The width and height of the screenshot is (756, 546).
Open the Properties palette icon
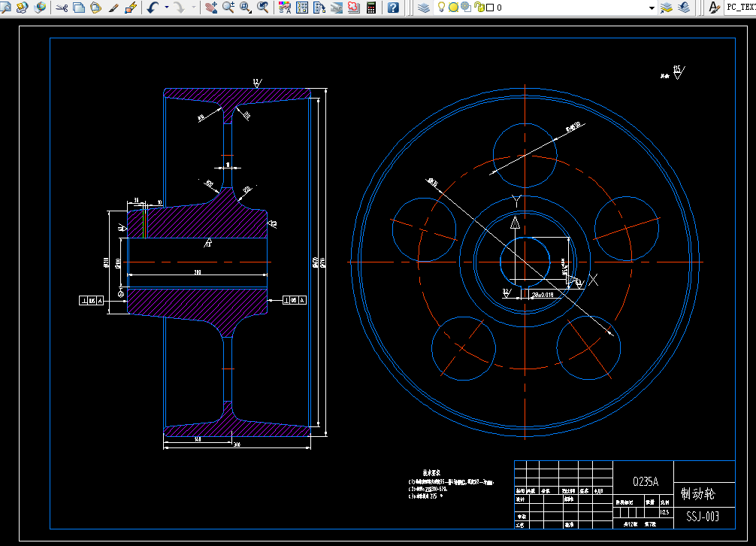285,8
